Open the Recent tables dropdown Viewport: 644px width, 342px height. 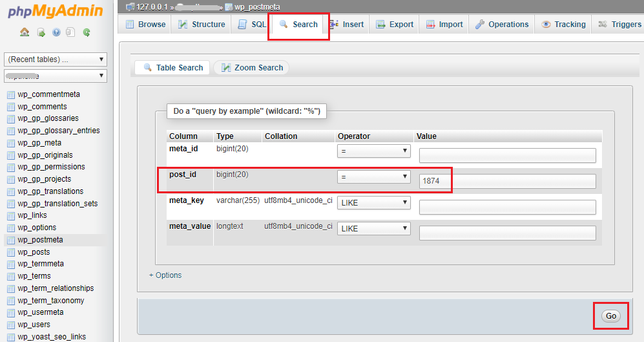pyautogui.click(x=55, y=59)
